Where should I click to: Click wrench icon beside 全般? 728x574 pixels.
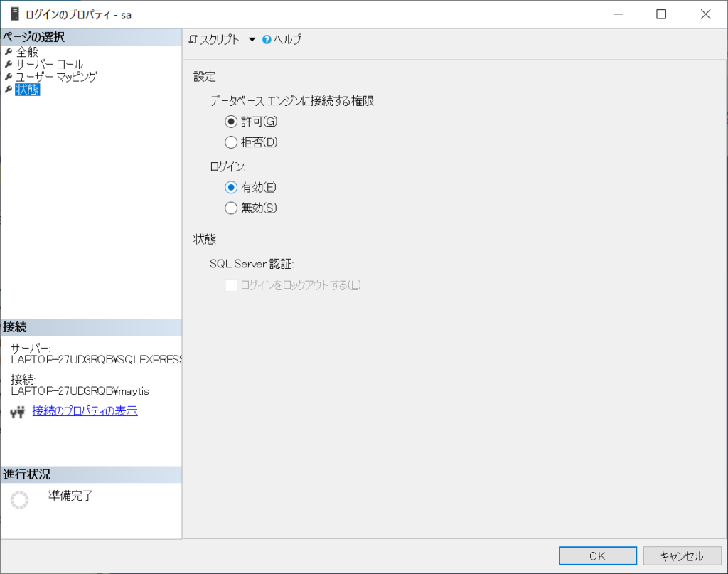click(x=9, y=52)
